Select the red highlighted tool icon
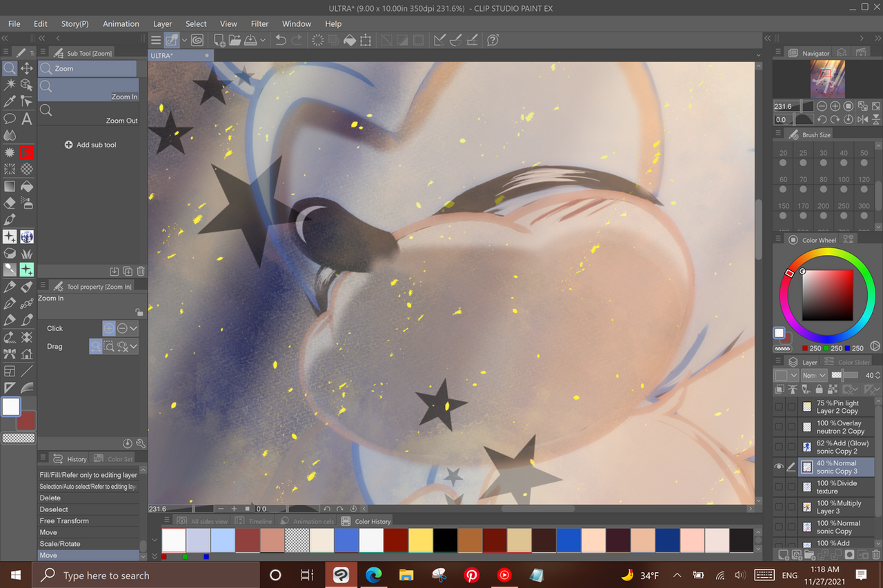Viewport: 883px width, 588px height. coord(27,152)
